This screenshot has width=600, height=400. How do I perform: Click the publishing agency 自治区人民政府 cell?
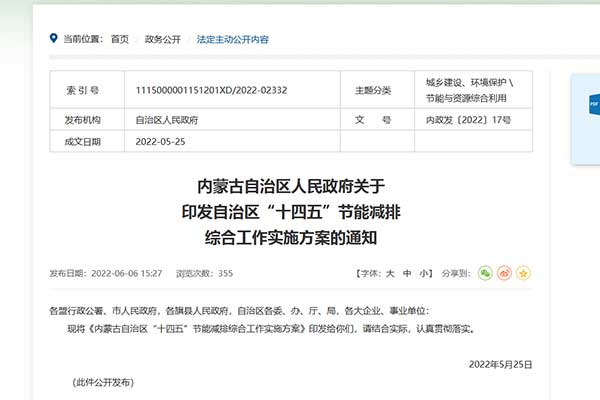[167, 119]
